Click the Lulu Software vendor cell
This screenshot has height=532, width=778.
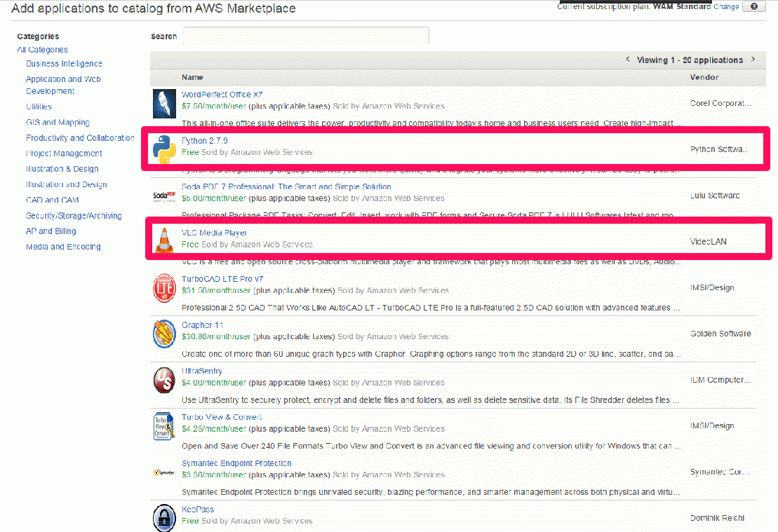[x=714, y=196]
